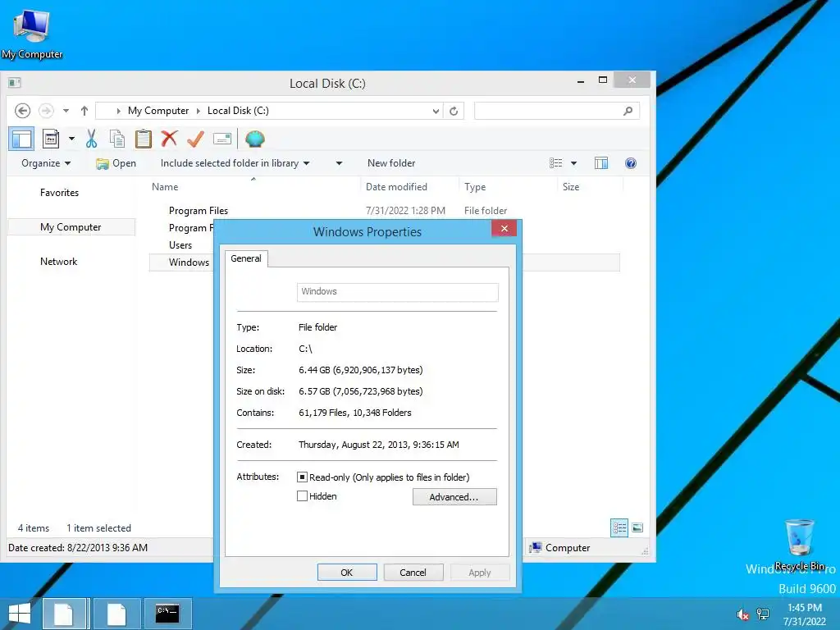This screenshot has height=630, width=840.
Task: Select Favorites in the navigation pane
Action: [59, 193]
